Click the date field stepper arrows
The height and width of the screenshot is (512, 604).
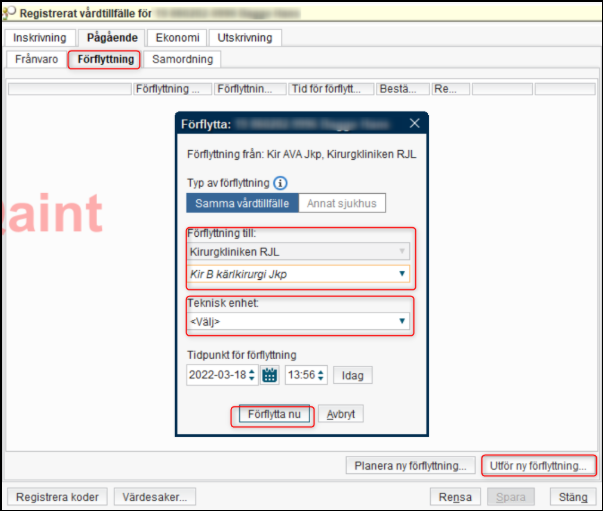click(x=252, y=376)
